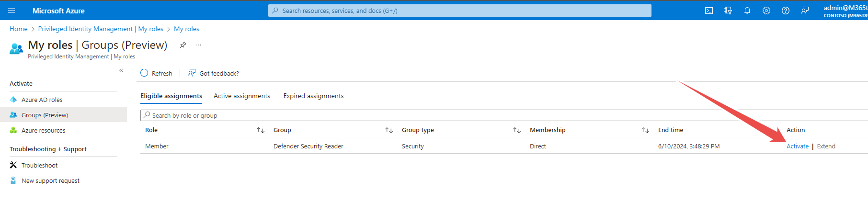Select the 6/10/2024 end time cell

point(689,146)
